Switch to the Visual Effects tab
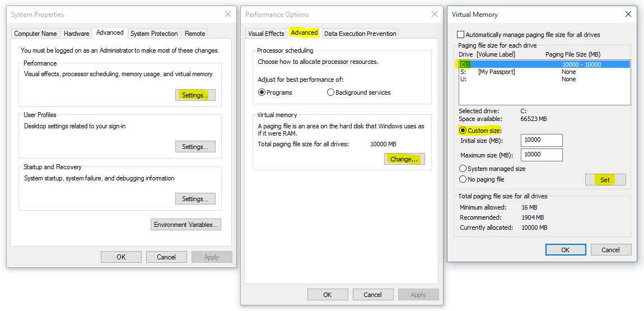Image resolution: width=644 pixels, height=311 pixels. click(266, 34)
